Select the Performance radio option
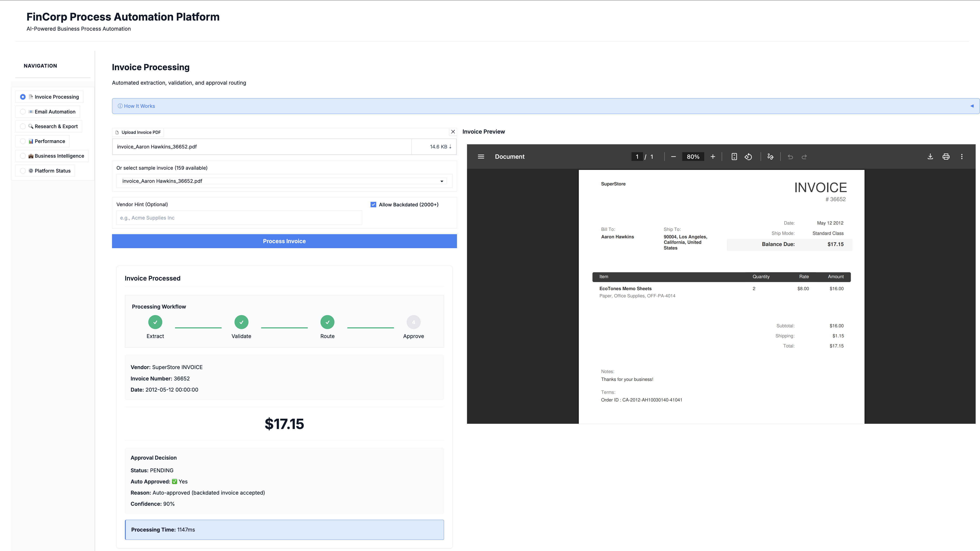The image size is (980, 551). point(23,141)
